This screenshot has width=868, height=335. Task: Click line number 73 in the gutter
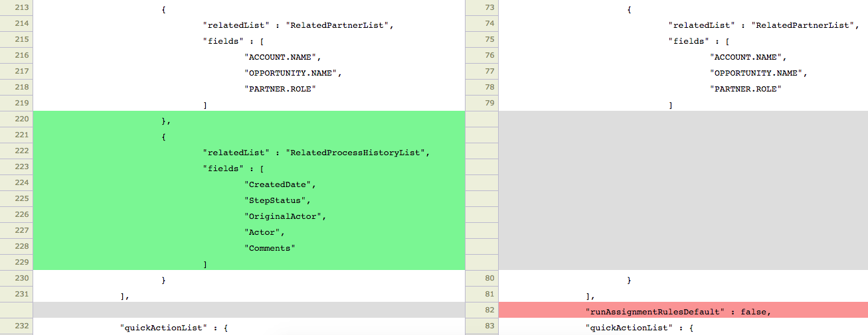point(490,7)
